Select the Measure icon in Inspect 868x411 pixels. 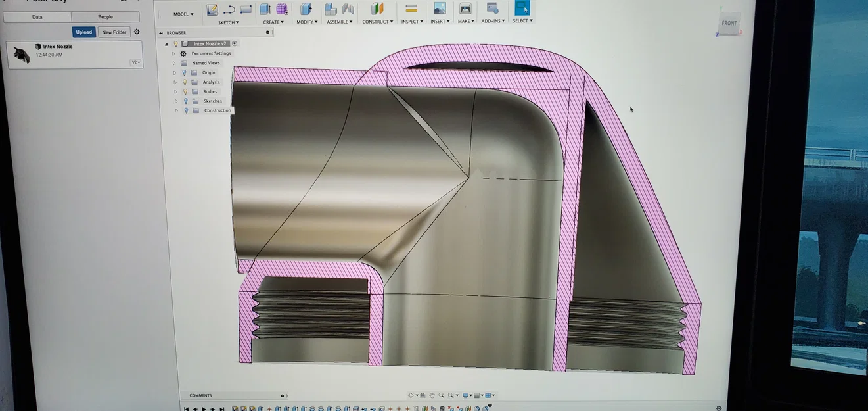(411, 9)
